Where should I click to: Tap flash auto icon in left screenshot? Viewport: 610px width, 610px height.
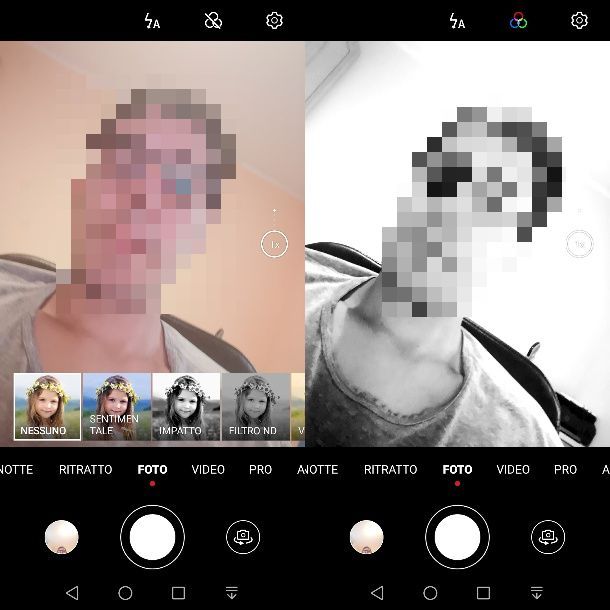pyautogui.click(x=152, y=21)
